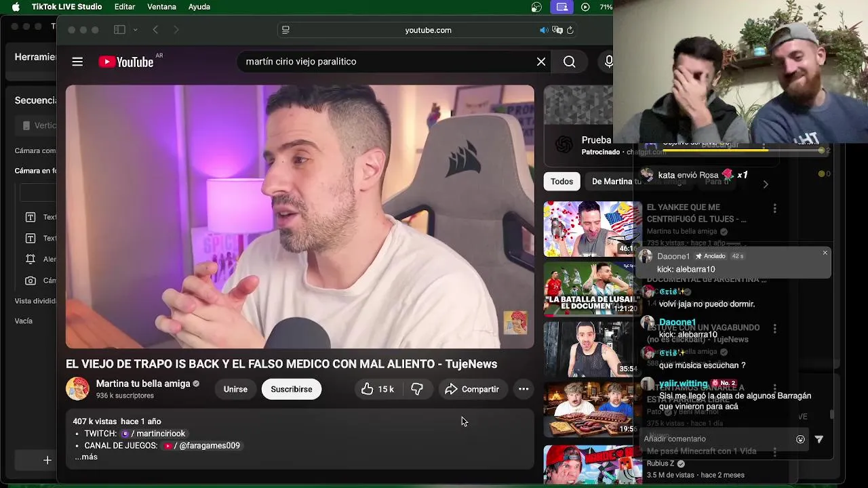
Task: Go to the YouTube home logo
Action: point(126,62)
